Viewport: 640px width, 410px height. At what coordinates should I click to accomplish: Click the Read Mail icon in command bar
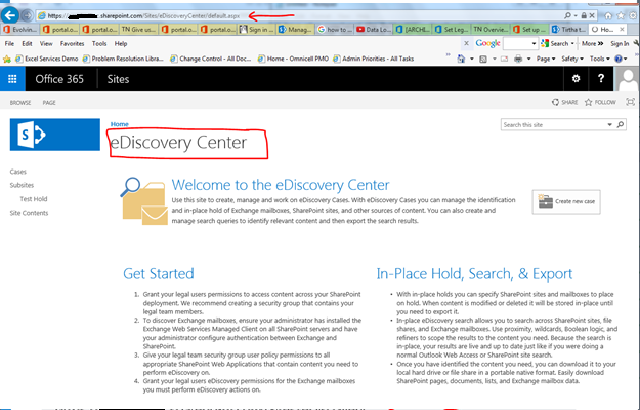(x=504, y=59)
